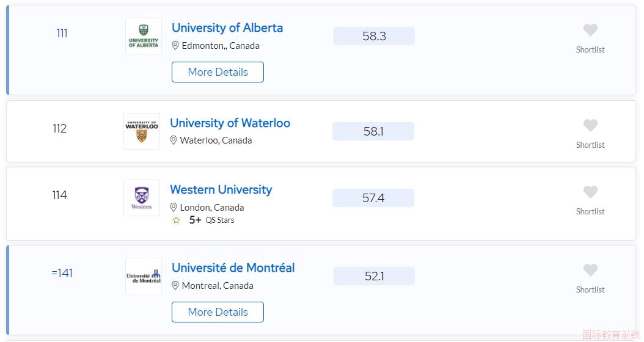Click the QS Stars star icon

(x=176, y=220)
